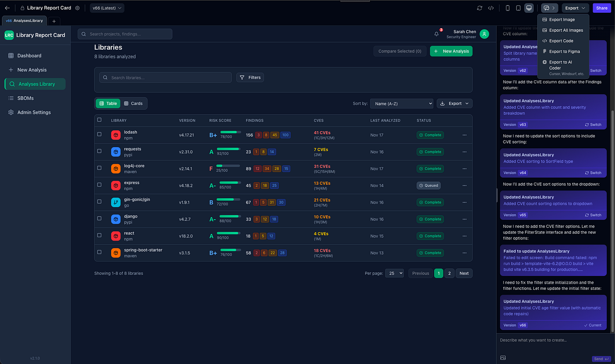Check the lodash row checkbox
Screen dimensions: 615x364
(99, 134)
